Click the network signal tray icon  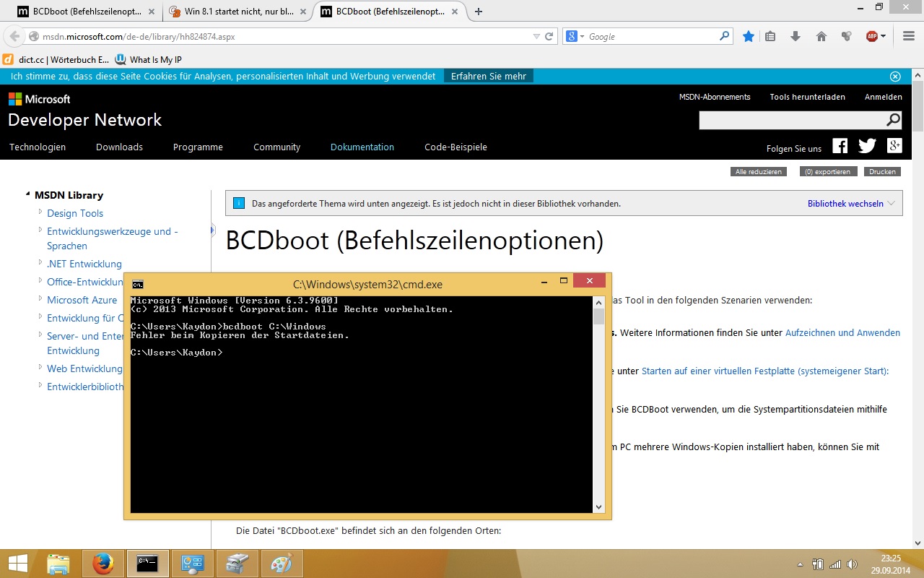835,564
